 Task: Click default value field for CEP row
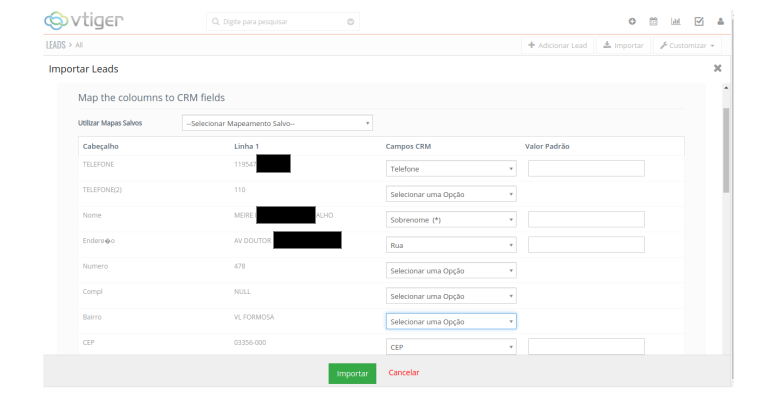click(x=586, y=346)
